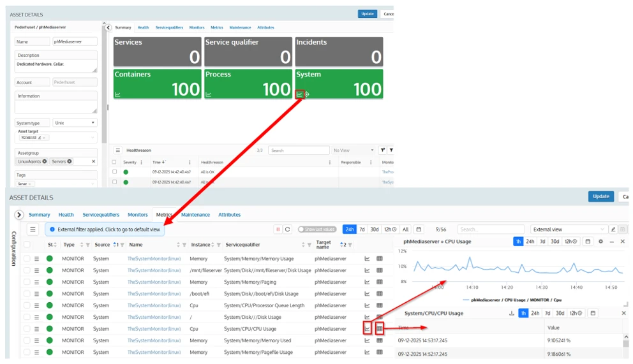Open chart for System/CPU/CPU Usage row
Screen dimensions: 633x364
point(367,329)
